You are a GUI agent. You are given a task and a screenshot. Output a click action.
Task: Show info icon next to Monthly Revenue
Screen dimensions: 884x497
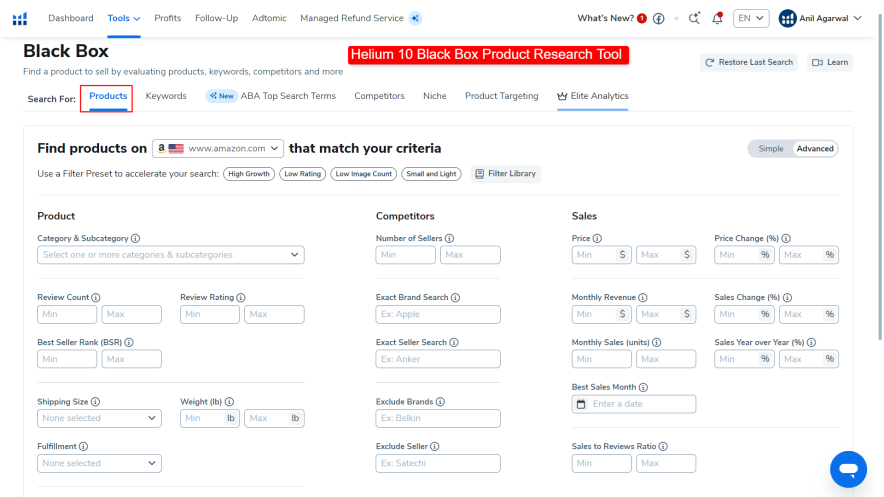click(x=643, y=298)
